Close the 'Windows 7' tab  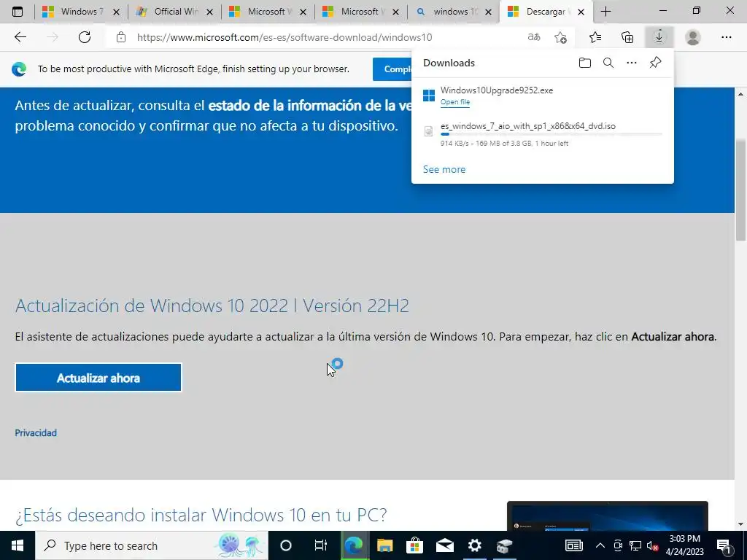[x=116, y=12]
